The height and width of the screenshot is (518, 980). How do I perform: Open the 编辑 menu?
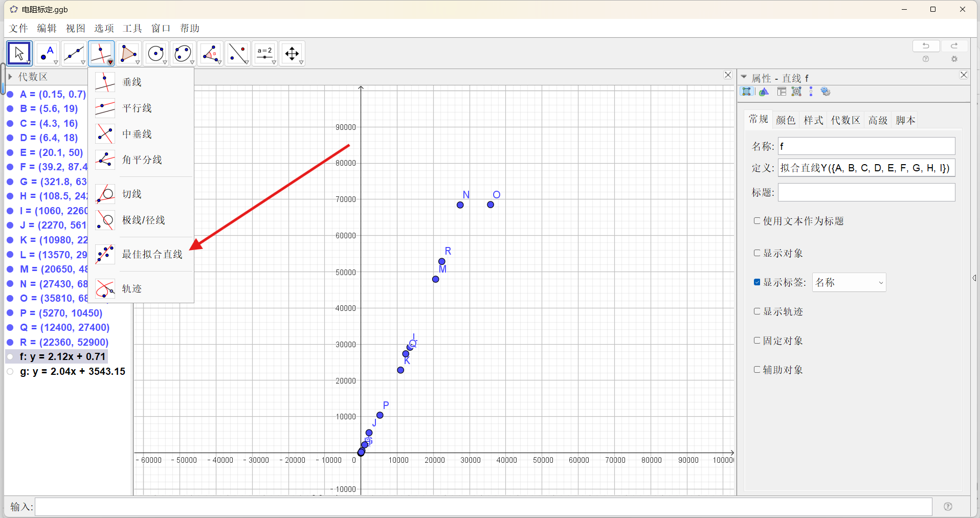[47, 28]
